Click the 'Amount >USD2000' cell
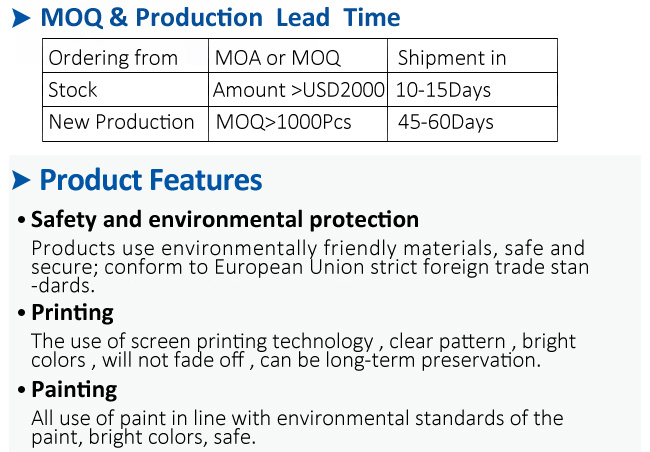The height and width of the screenshot is (452, 650). pos(298,90)
